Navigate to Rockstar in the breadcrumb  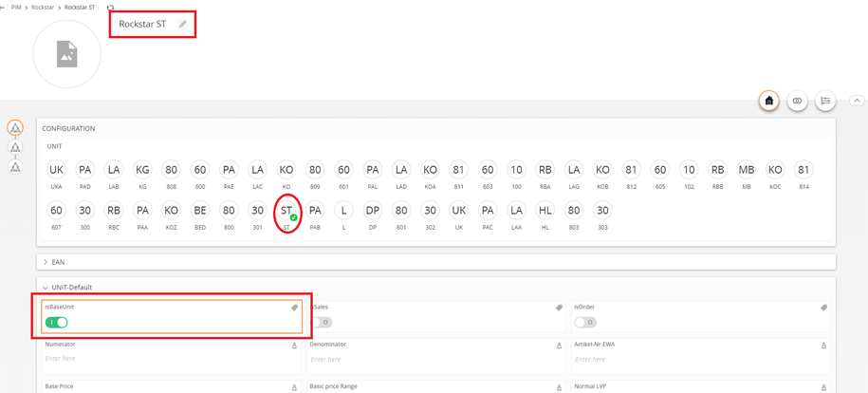click(43, 8)
